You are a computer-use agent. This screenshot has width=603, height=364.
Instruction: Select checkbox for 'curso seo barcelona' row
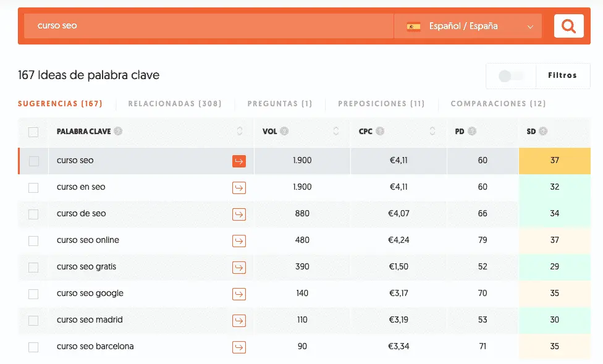pyautogui.click(x=33, y=347)
